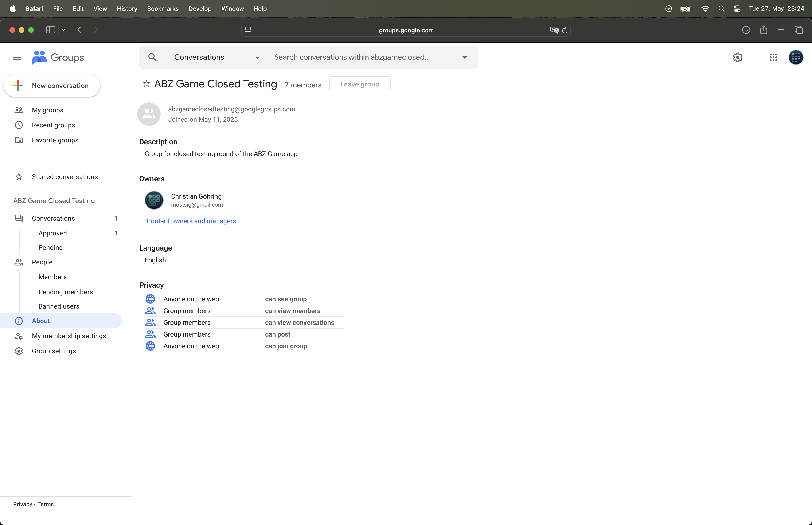Click the groups.google.com address bar

(x=406, y=30)
